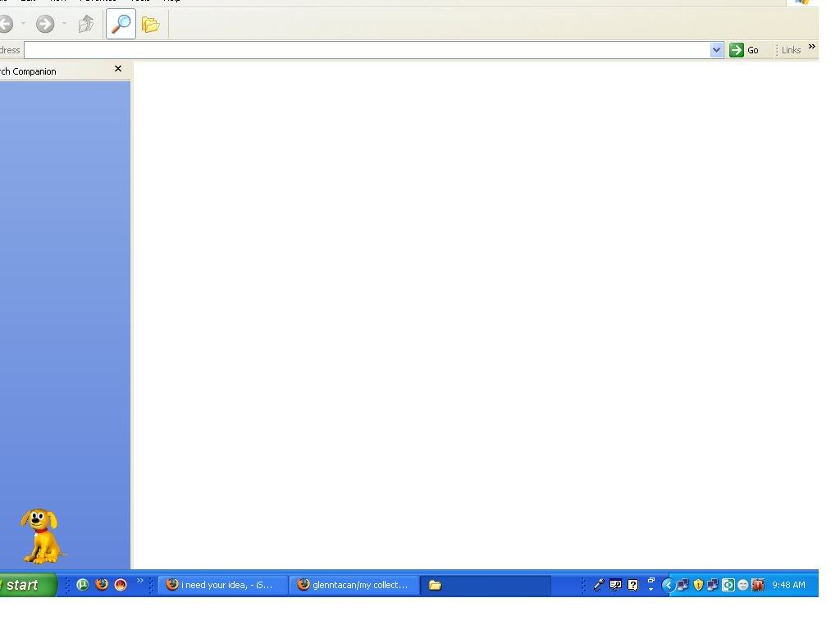
Task: Show the Folders pane
Action: (x=151, y=24)
